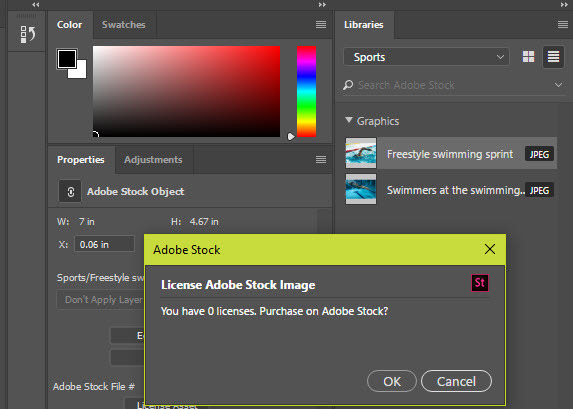
Task: Select Swimmers at the swimming thumbnail
Action: (x=361, y=189)
